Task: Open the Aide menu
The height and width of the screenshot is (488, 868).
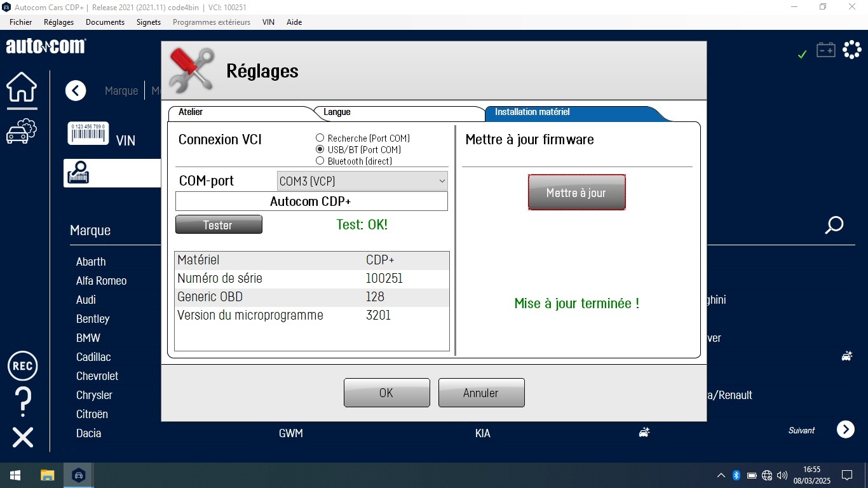Action: tap(294, 22)
